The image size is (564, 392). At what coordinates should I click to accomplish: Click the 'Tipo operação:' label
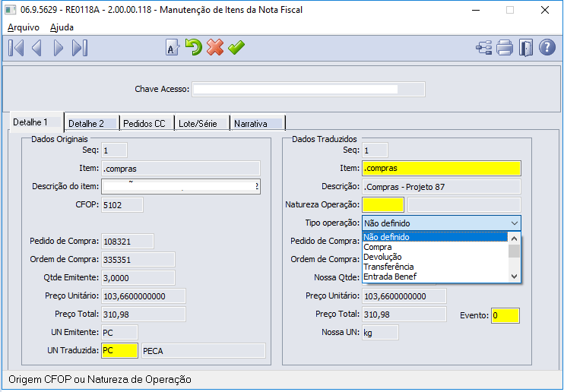(332, 223)
